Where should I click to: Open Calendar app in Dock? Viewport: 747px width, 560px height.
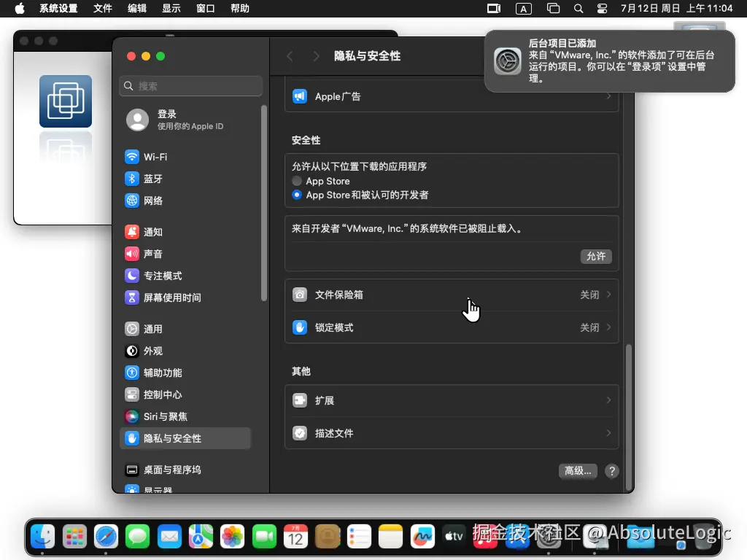tap(296, 537)
